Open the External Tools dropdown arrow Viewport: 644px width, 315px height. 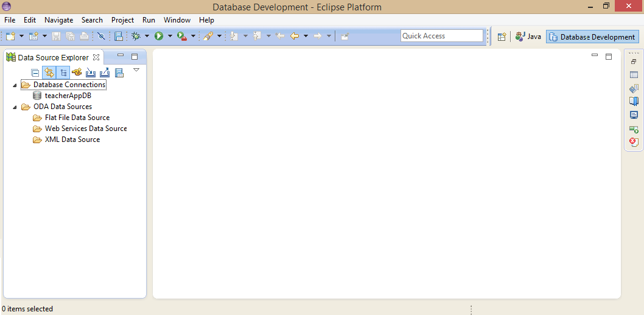click(193, 36)
